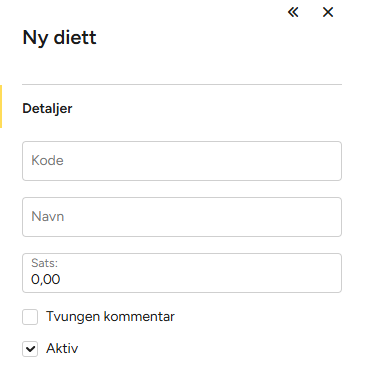Click the Tvungen kommentar label text
The width and height of the screenshot is (365, 381).
point(110,317)
